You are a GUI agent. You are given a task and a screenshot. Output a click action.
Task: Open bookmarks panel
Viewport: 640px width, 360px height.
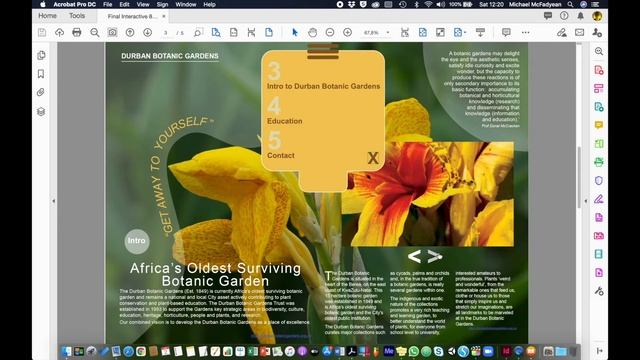[x=41, y=74]
